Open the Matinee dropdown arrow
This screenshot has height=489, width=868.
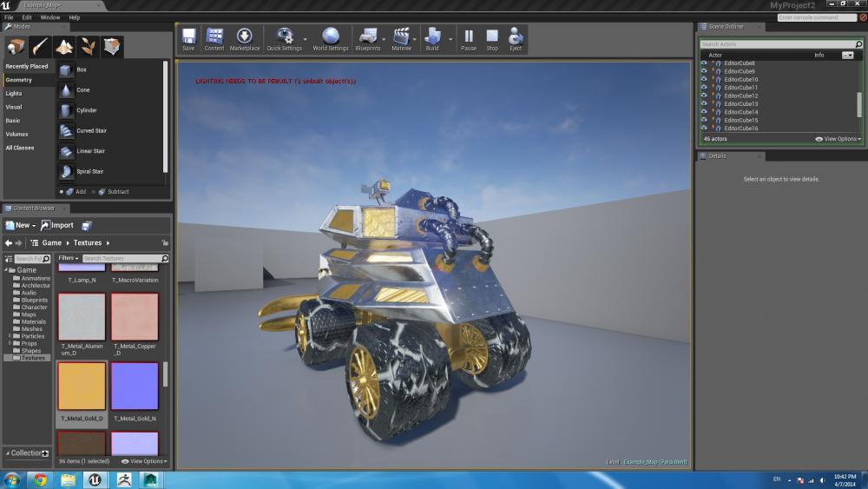pos(415,39)
